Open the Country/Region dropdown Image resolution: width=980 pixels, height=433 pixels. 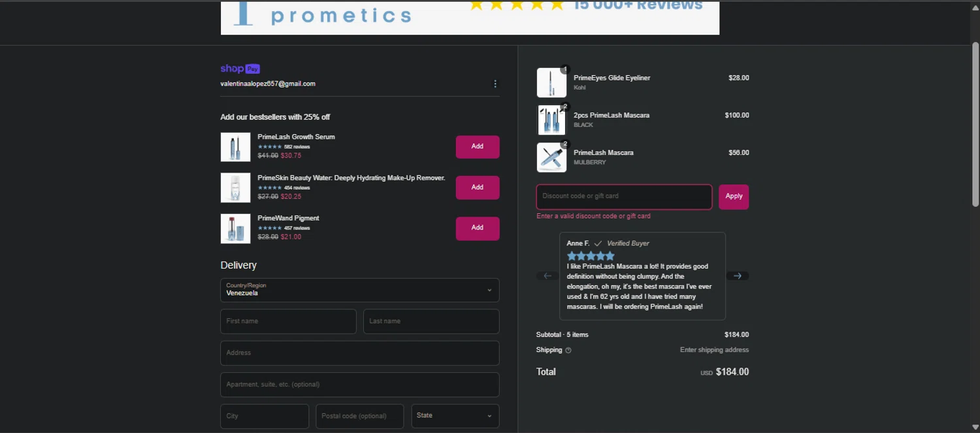(x=360, y=290)
